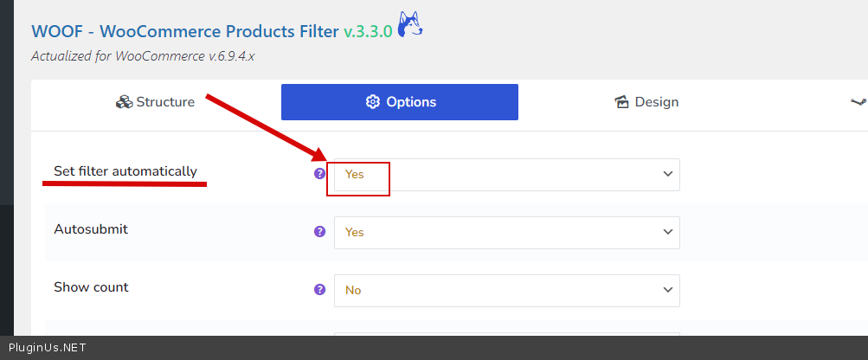Click the PluginUs.NET text
Image resolution: width=868 pixels, height=360 pixels.
[x=47, y=348]
